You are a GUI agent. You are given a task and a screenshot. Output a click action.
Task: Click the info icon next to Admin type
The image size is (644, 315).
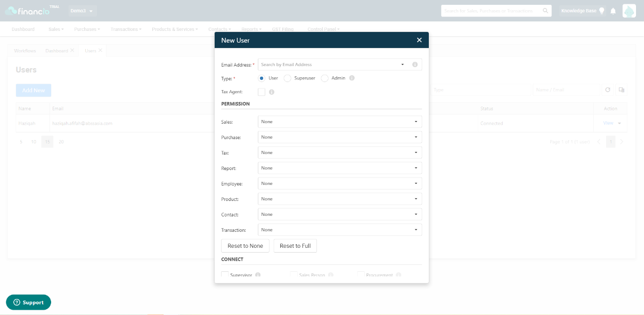click(352, 78)
